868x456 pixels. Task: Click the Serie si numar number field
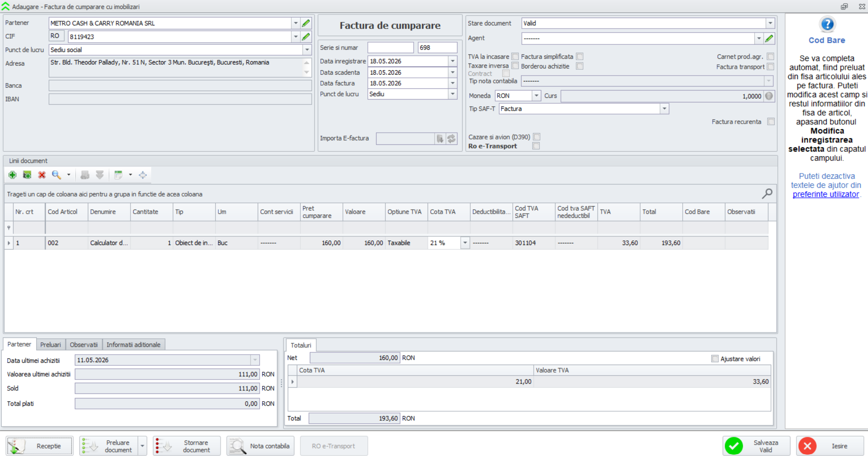tap(437, 48)
